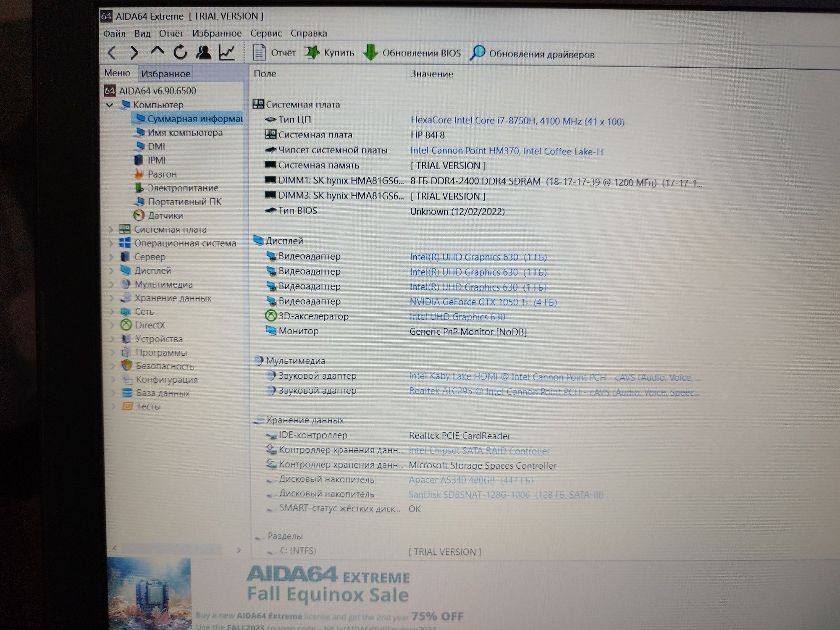
Task: Generate a report with the Отчёт button
Action: point(275,53)
